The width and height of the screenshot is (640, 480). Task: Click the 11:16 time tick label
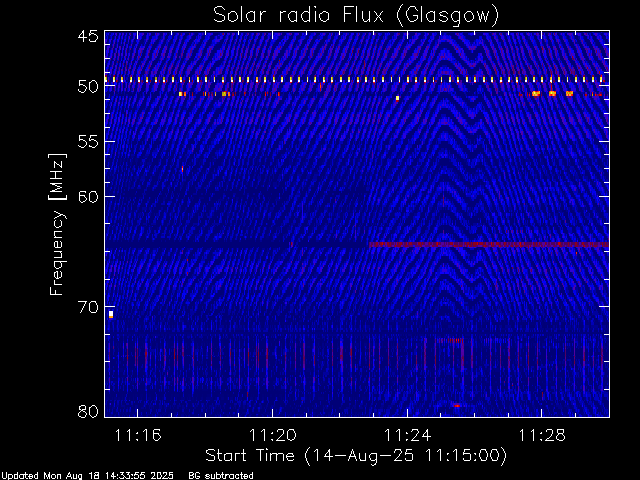(138, 436)
